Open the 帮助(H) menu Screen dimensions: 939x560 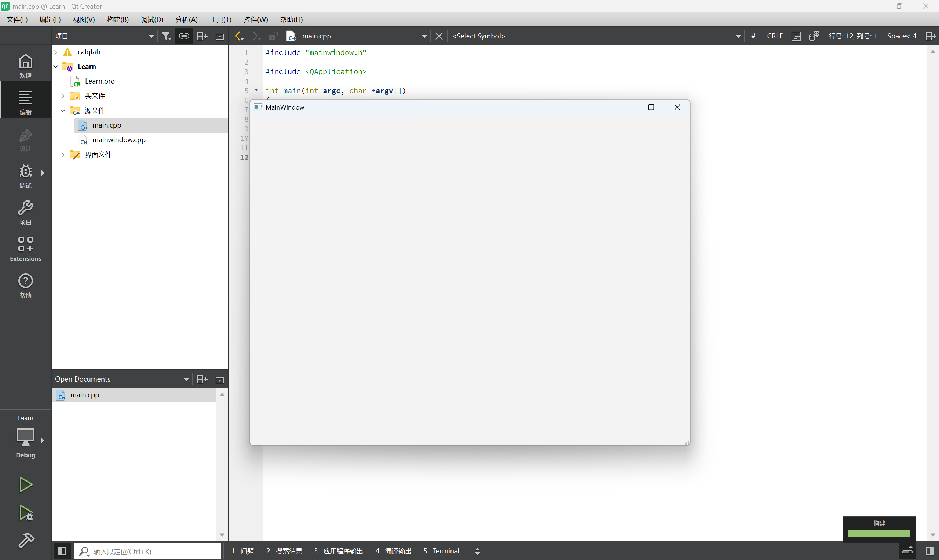(x=291, y=20)
